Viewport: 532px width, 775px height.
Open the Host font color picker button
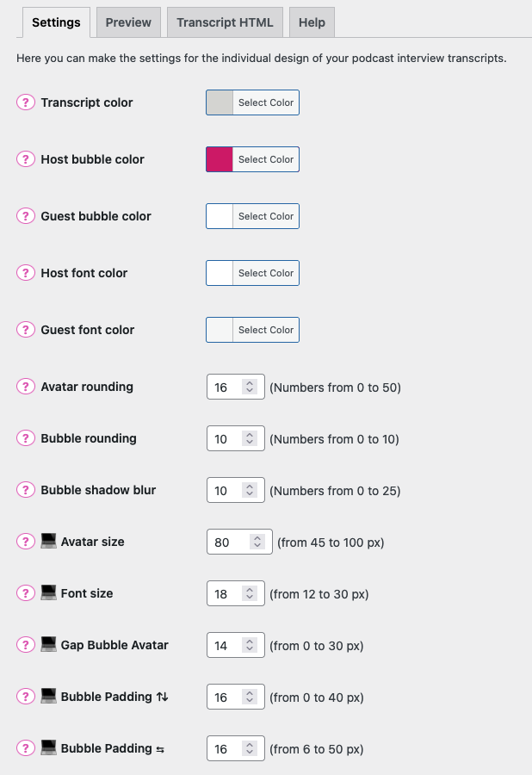(x=265, y=273)
